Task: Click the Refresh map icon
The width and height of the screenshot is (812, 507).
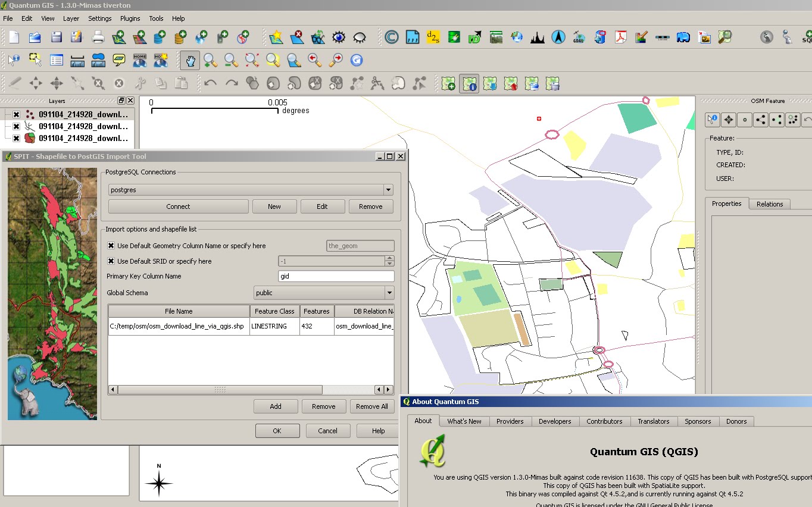Action: 357,60
